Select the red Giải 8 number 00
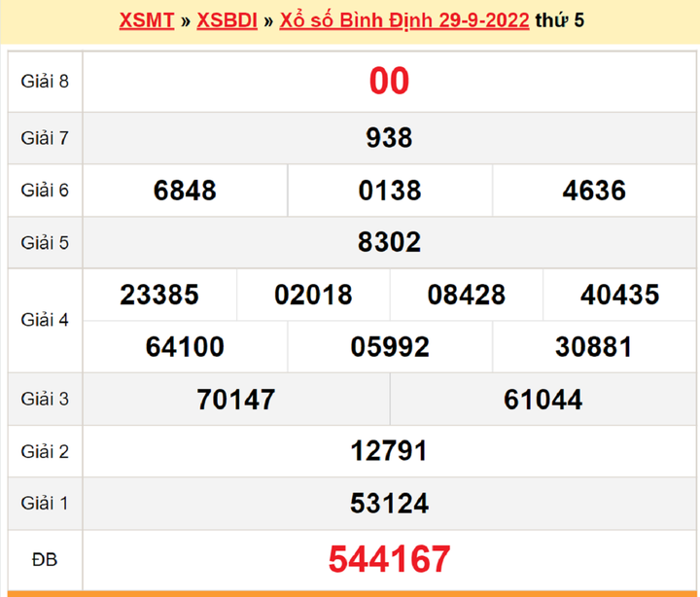Image resolution: width=700 pixels, height=597 pixels. pos(389,82)
